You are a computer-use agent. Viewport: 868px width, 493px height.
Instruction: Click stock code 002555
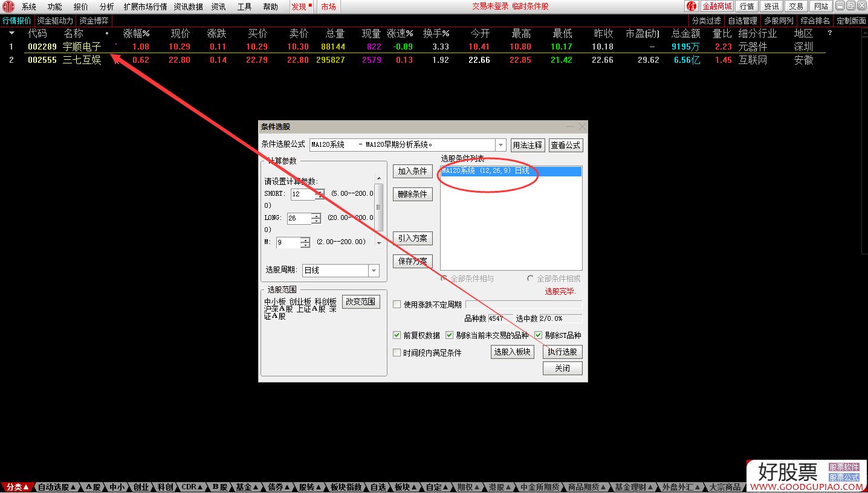[x=42, y=60]
